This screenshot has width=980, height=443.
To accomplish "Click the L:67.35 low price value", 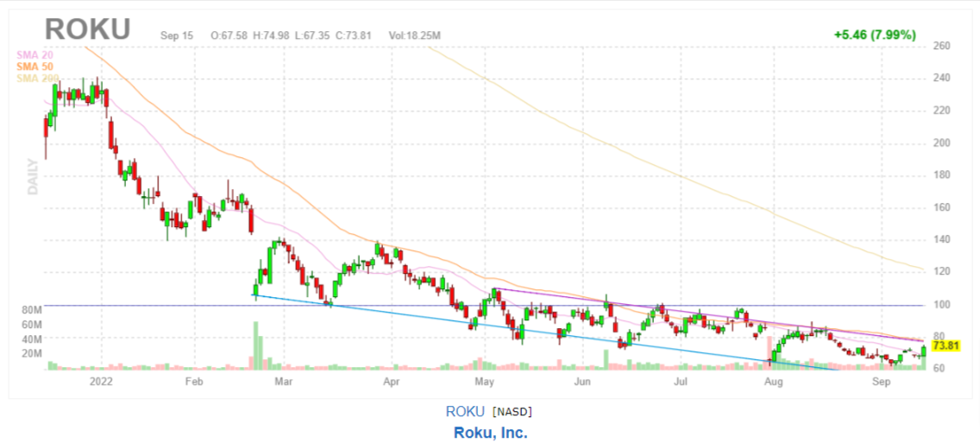I will coord(311,35).
